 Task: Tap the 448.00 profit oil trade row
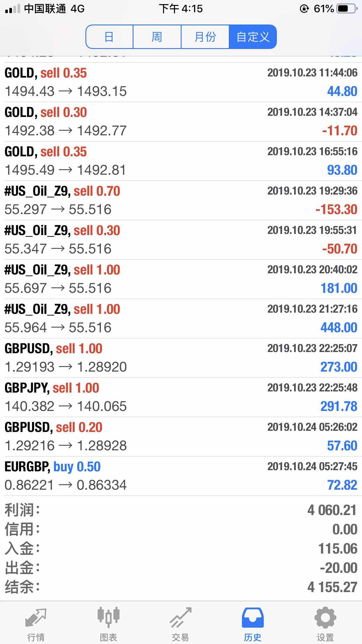[x=181, y=318]
